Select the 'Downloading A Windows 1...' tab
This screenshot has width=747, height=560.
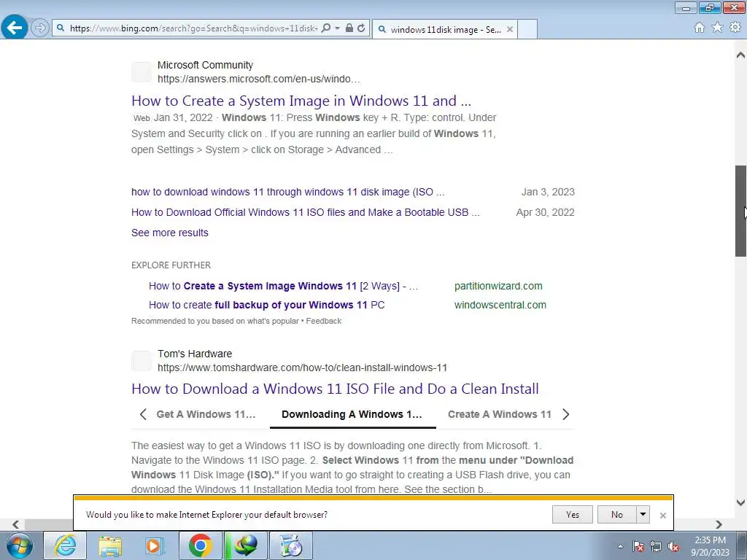(x=352, y=414)
